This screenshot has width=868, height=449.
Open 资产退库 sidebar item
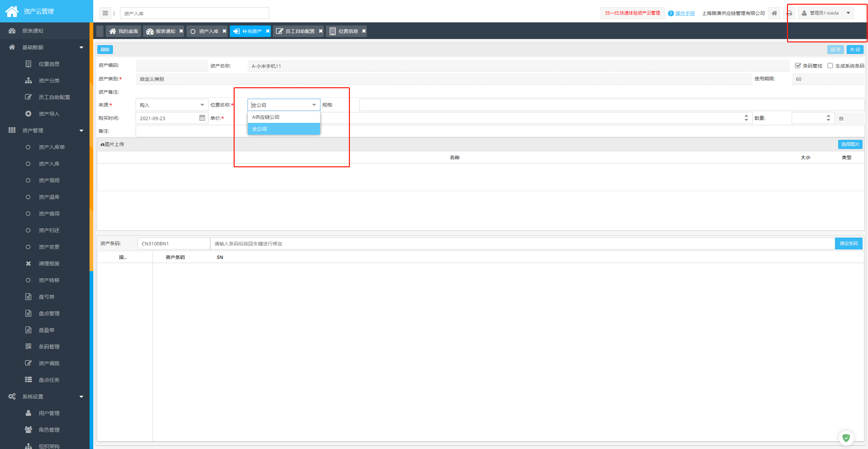click(x=44, y=197)
